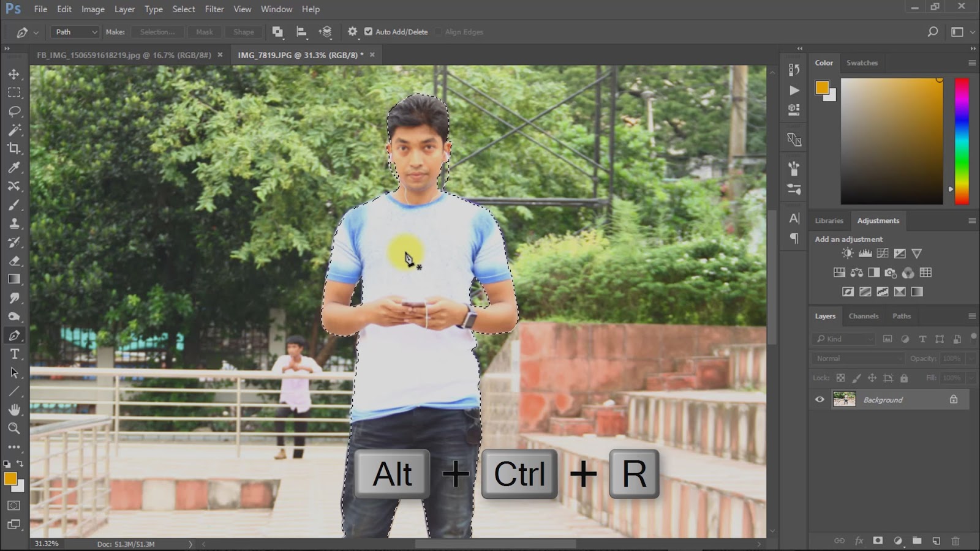Toggle the Align Edges checkbox

tap(439, 32)
